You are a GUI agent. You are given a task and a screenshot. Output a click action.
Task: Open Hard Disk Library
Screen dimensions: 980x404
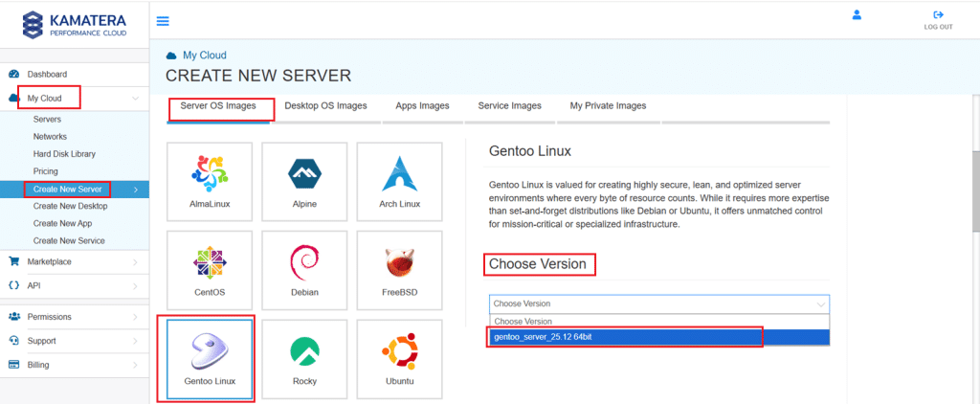[64, 154]
